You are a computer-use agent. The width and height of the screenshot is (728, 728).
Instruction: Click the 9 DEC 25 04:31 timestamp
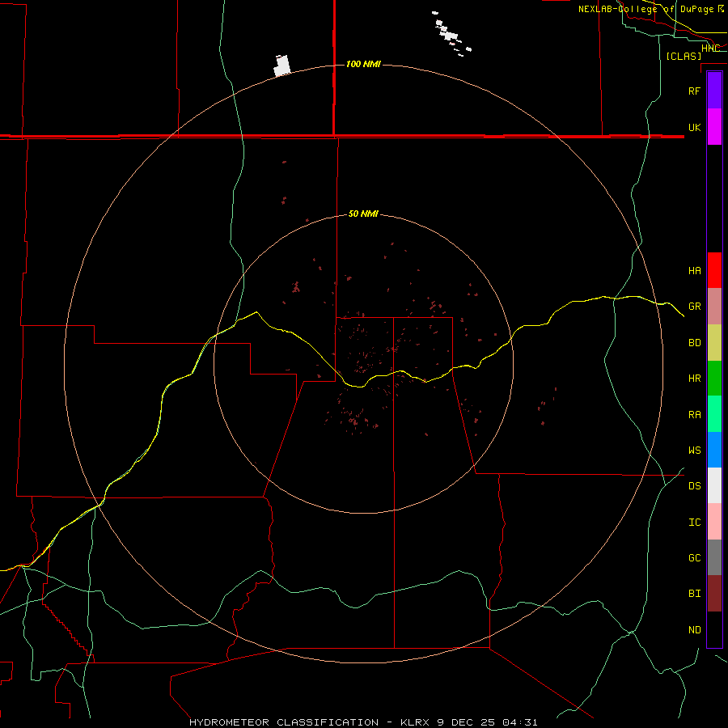pyautogui.click(x=488, y=722)
